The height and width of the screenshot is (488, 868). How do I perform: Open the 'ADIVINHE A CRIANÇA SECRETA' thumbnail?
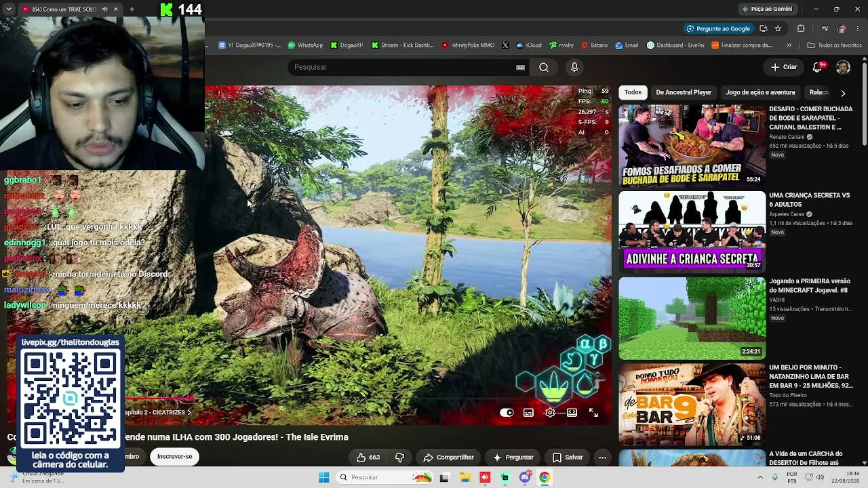692,231
